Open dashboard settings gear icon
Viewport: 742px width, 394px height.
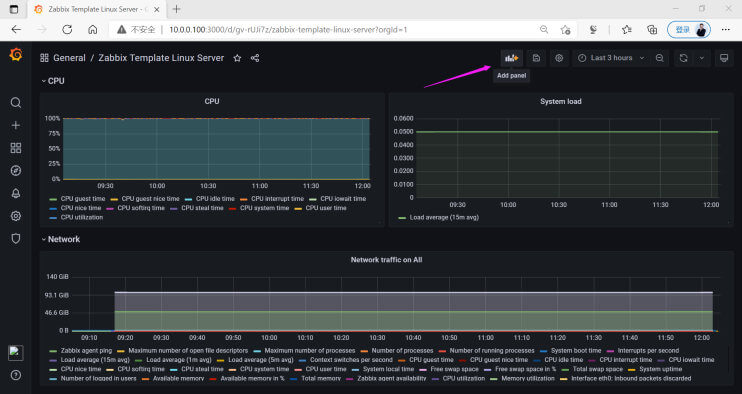click(559, 58)
